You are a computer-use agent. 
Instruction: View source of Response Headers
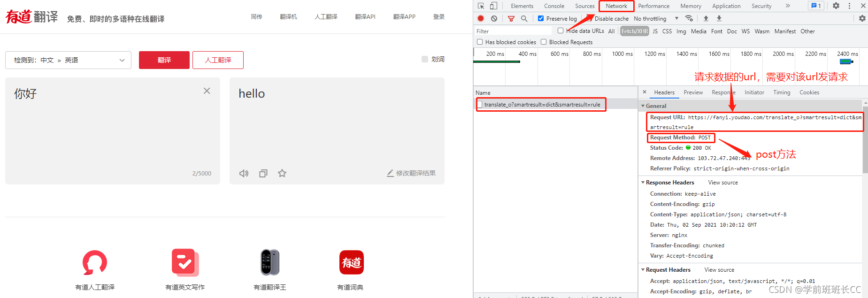723,183
